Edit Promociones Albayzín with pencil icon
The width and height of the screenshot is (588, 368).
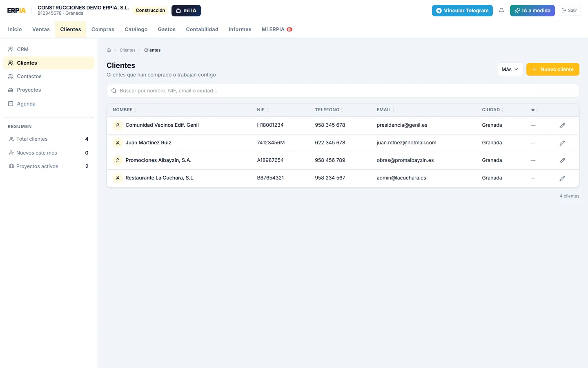562,161
